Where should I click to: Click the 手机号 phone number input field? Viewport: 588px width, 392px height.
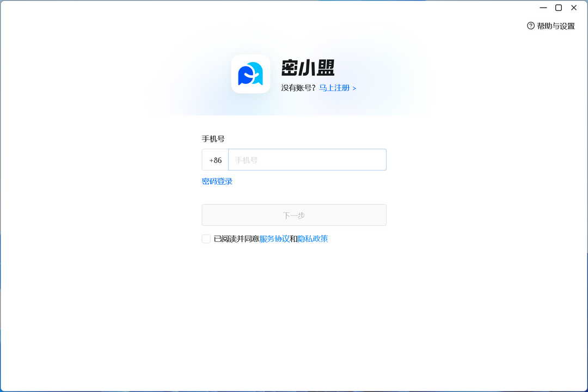pos(308,160)
